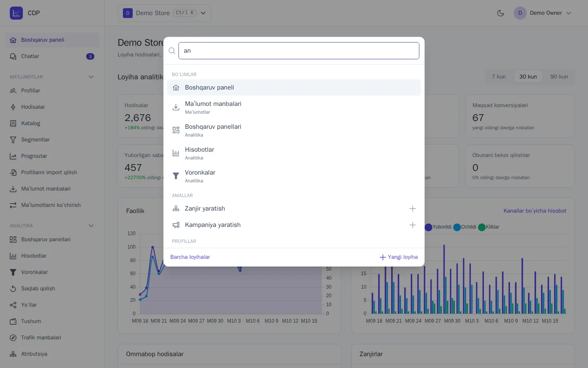The image size is (588, 368).
Task: Open Demo Owner account menu
Action: pos(543,13)
